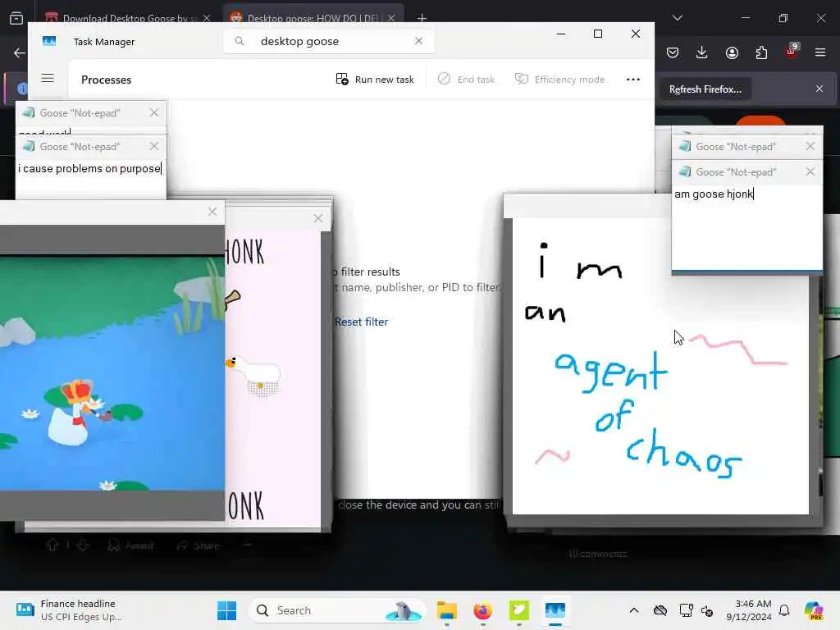Viewport: 840px width, 630px height.
Task: Dismiss the Refresh Firefox notification bar
Action: [x=819, y=89]
